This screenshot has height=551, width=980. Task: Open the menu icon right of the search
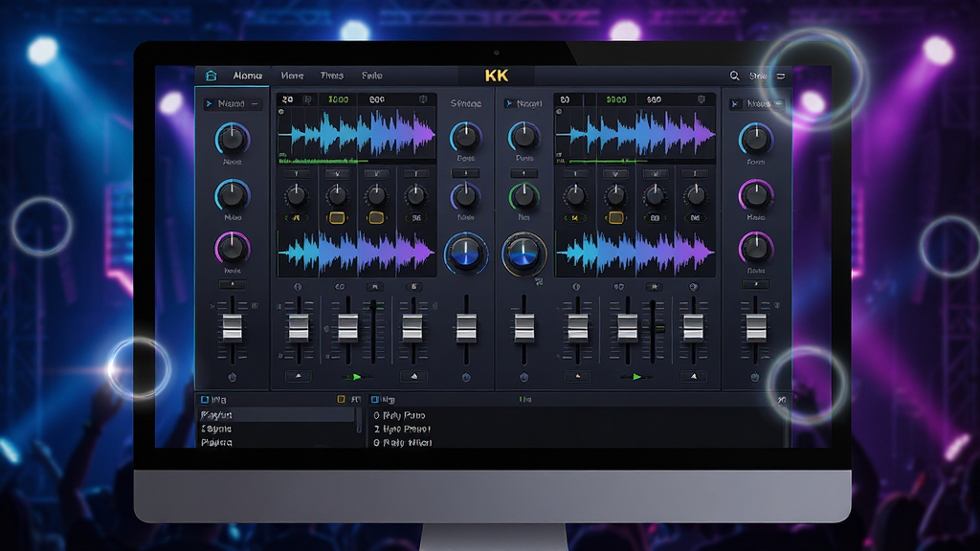[781, 77]
